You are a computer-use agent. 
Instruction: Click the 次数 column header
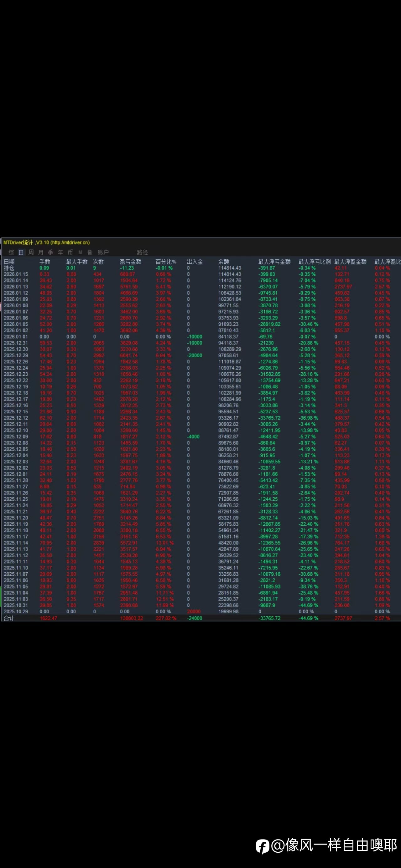(x=98, y=262)
